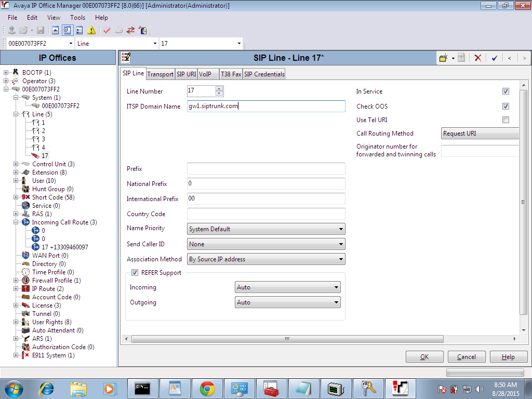Click the red arrows Connect To icon
This screenshot has width=532, height=399.
pyautogui.click(x=130, y=31)
